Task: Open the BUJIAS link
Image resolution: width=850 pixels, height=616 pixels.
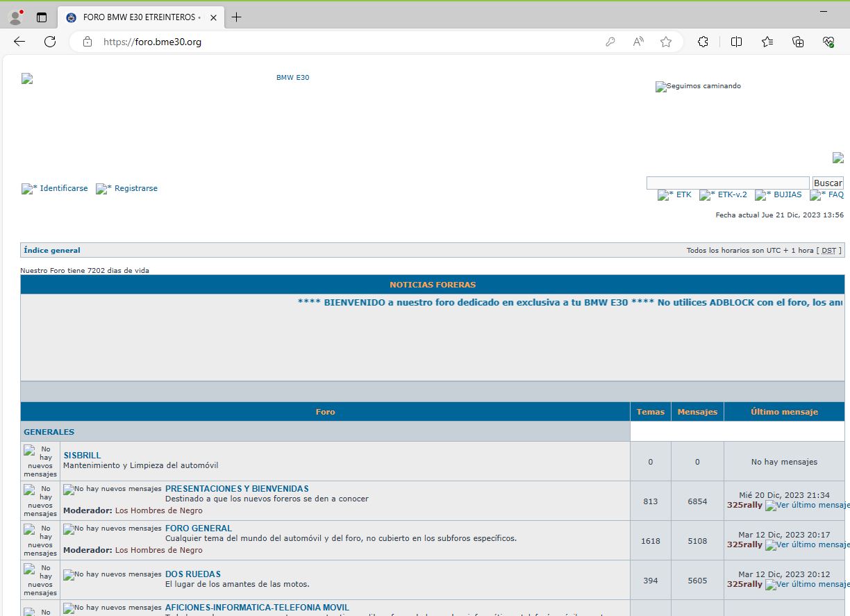Action: 787,194
